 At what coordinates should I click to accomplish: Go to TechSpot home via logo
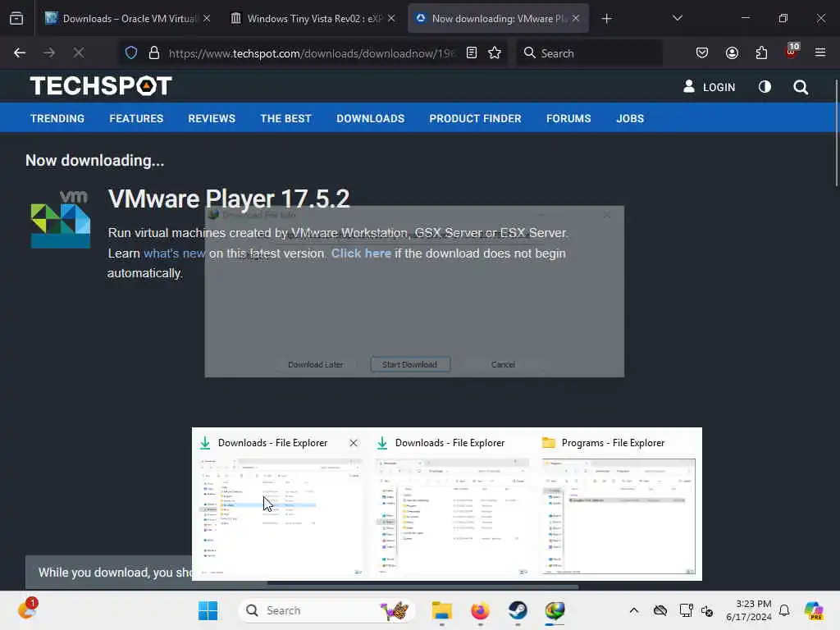tap(101, 85)
